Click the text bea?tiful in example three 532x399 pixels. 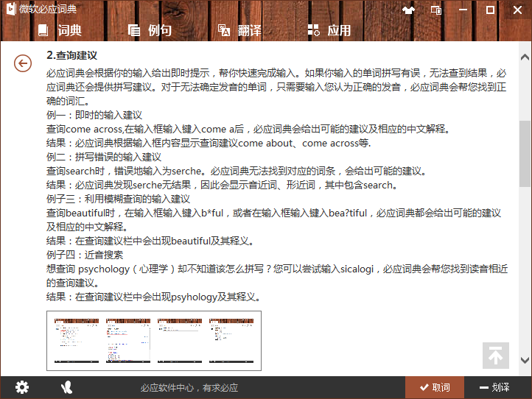tap(348, 213)
